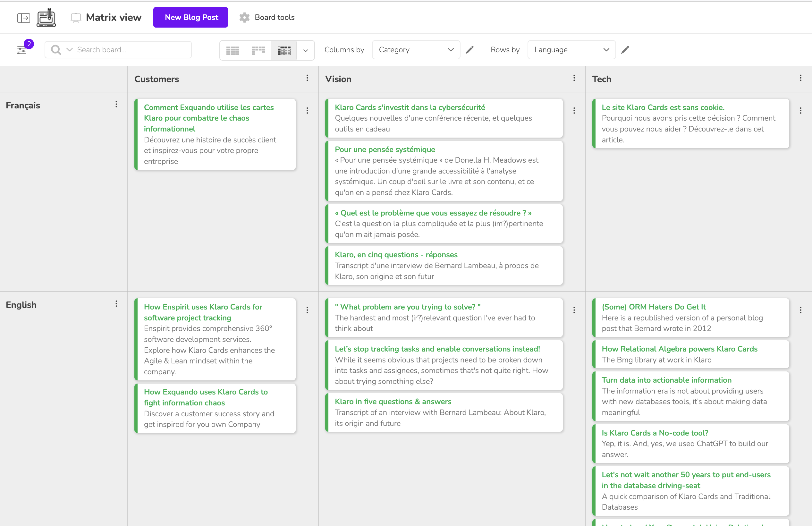The image size is (812, 526).
Task: Open the Customers column menu
Action: click(x=307, y=78)
